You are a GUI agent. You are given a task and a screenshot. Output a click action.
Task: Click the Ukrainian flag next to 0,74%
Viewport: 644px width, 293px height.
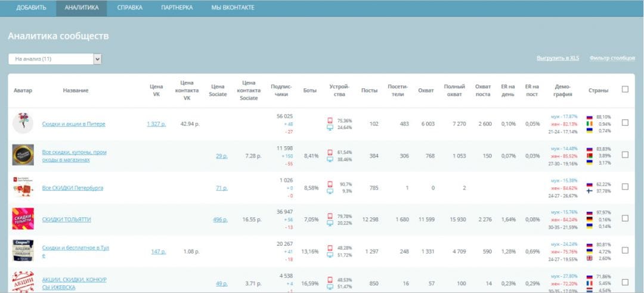tap(590, 131)
